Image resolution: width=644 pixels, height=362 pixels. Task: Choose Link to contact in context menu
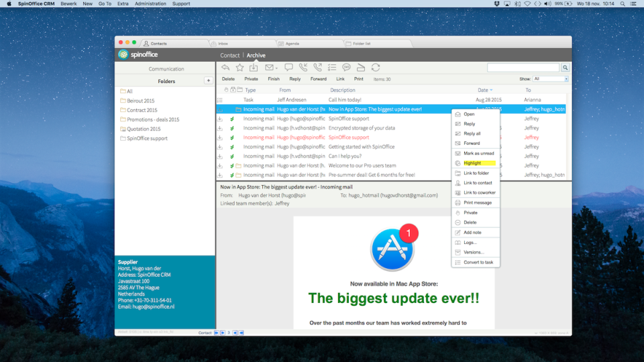point(476,182)
